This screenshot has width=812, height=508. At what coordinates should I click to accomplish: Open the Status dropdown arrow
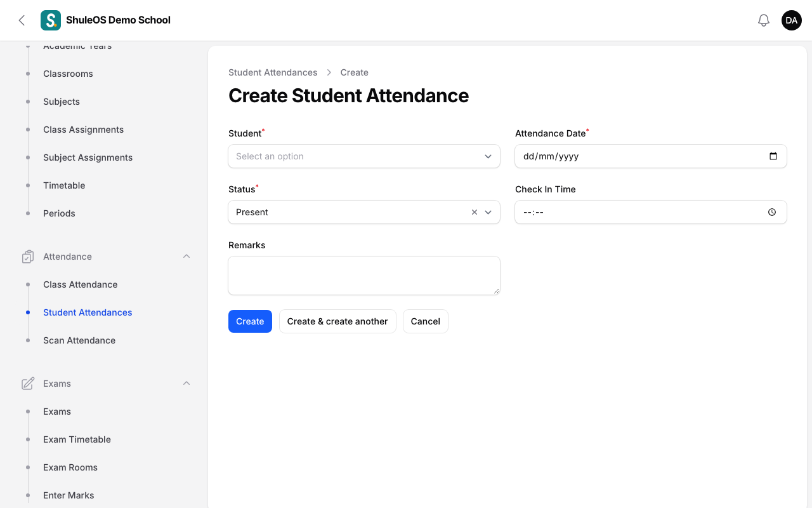[x=488, y=212]
